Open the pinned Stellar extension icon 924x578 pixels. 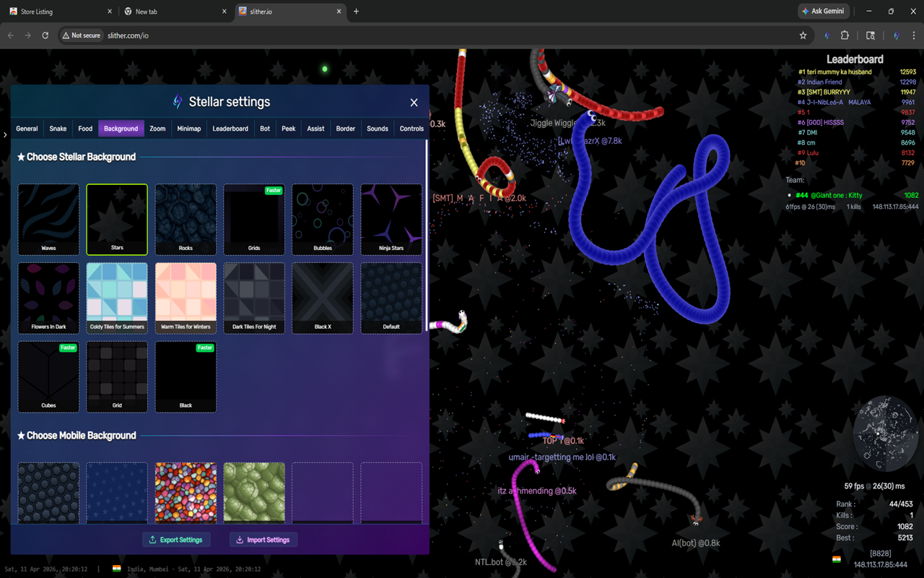tap(827, 35)
